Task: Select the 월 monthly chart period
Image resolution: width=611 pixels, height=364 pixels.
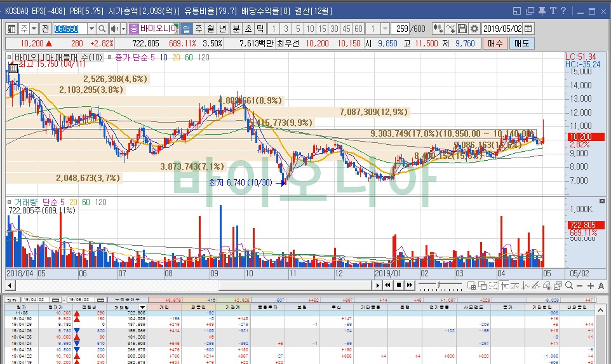Action: [x=211, y=29]
